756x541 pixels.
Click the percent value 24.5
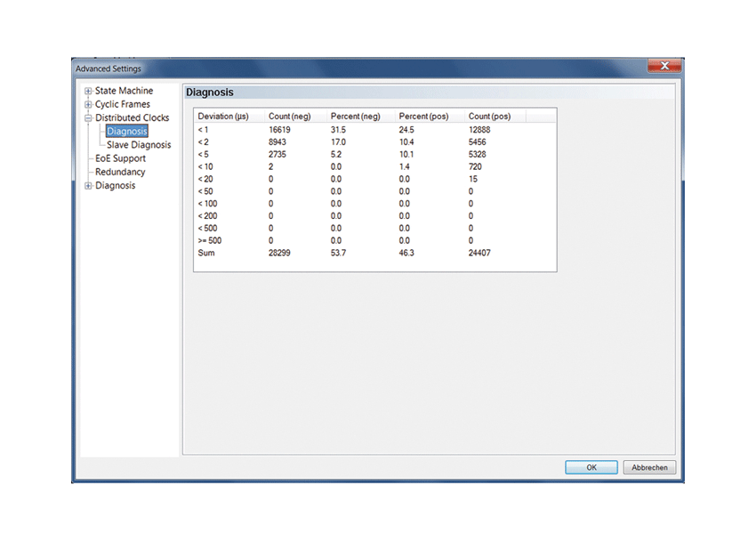tap(406, 130)
